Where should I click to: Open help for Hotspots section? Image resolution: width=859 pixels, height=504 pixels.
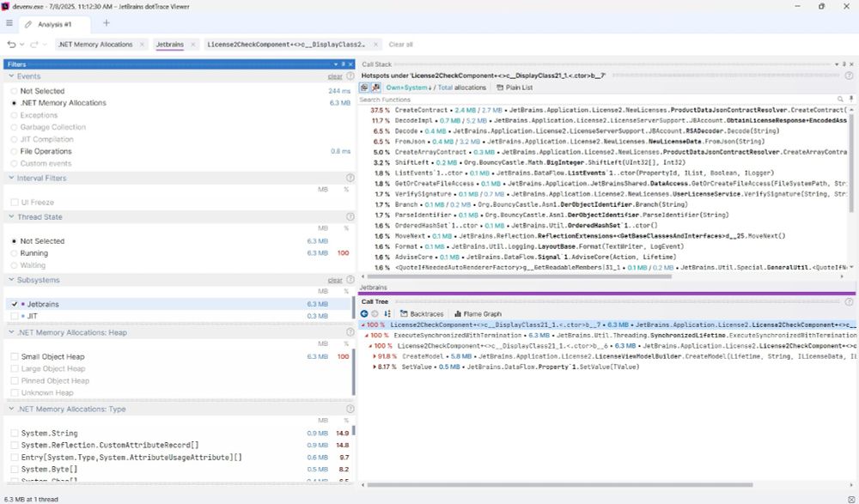[849, 76]
